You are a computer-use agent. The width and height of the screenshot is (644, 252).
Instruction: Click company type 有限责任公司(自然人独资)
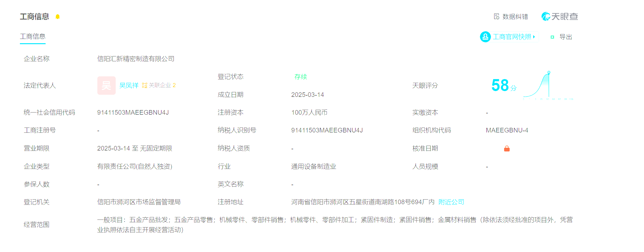(x=135, y=166)
